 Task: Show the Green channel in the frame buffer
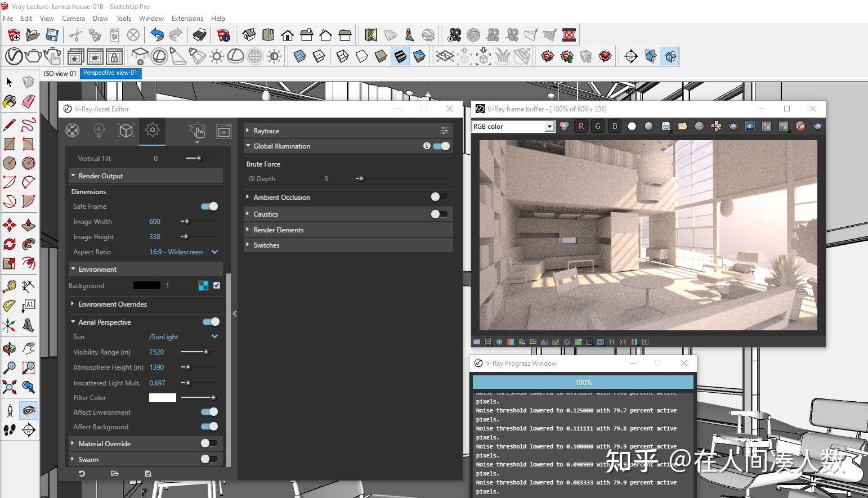click(x=597, y=126)
